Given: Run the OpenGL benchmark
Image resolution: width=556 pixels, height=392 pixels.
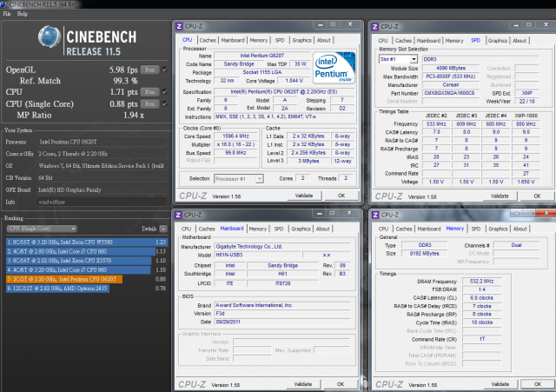Looking at the screenshot, I should (150, 70).
